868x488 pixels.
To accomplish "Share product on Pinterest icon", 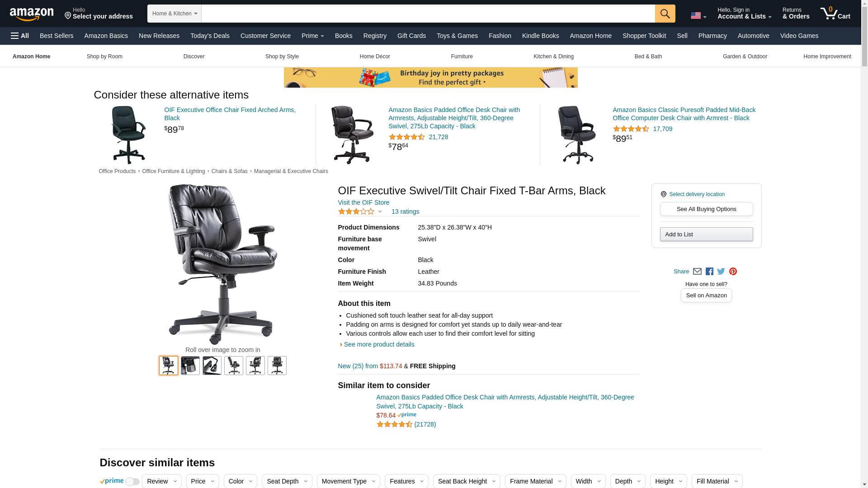I will click(733, 272).
